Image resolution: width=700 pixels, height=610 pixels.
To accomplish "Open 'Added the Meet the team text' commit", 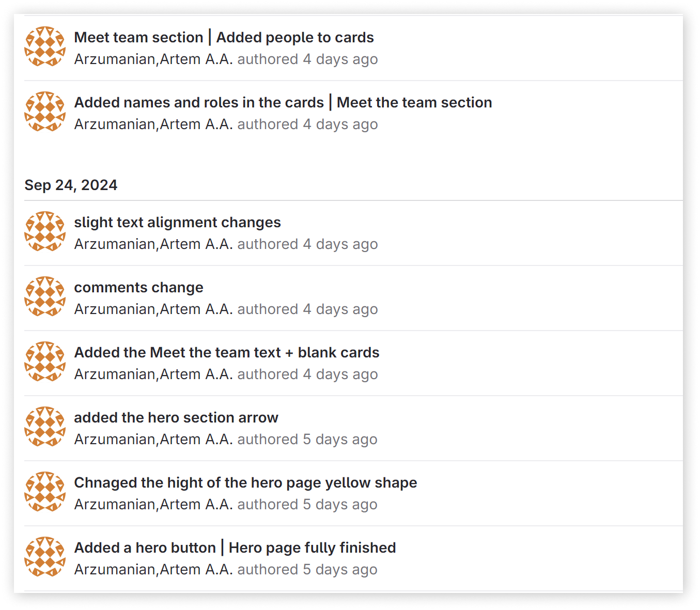I will pos(226,352).
